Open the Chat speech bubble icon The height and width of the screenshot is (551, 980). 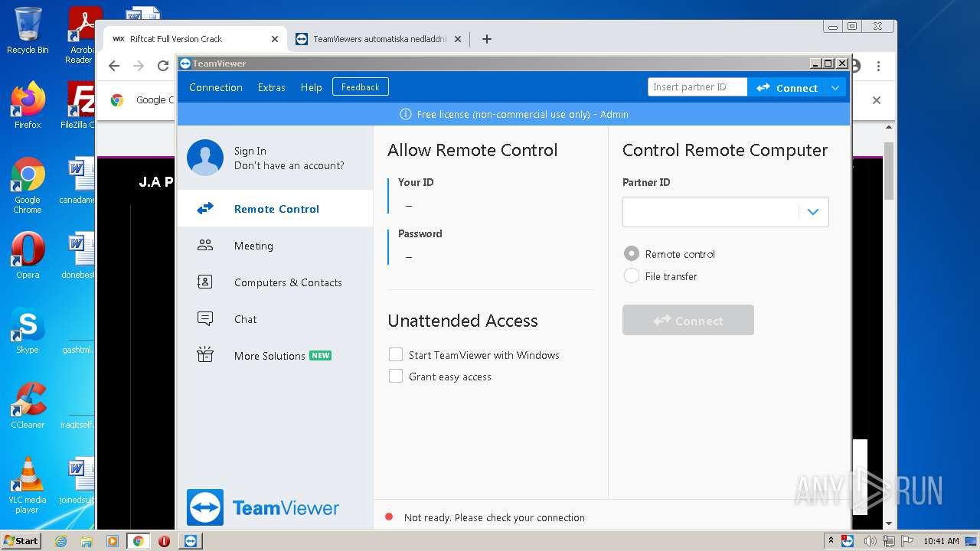[205, 319]
